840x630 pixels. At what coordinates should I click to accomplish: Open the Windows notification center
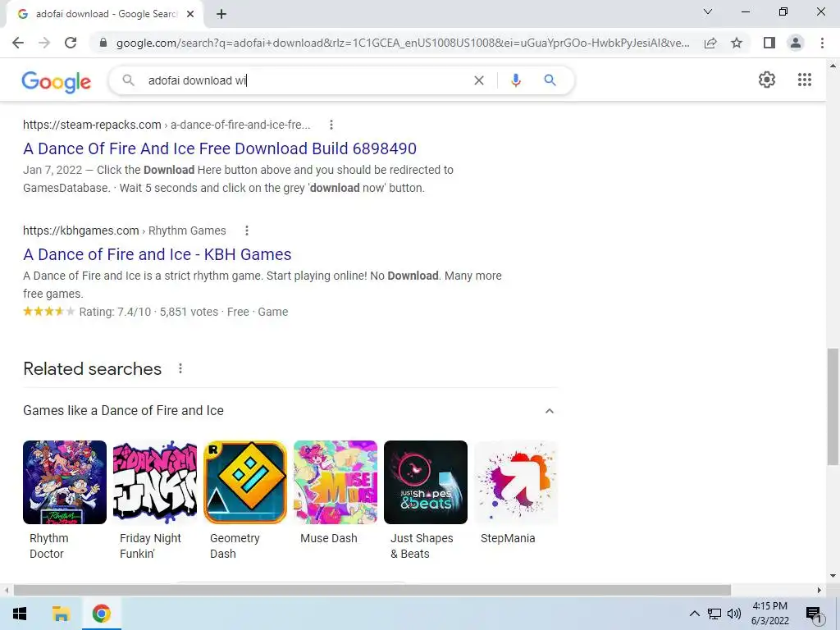[814, 614]
